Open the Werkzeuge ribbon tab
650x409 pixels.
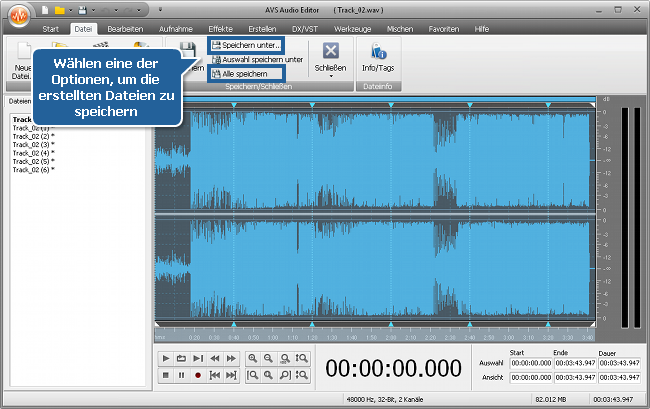coord(354,29)
